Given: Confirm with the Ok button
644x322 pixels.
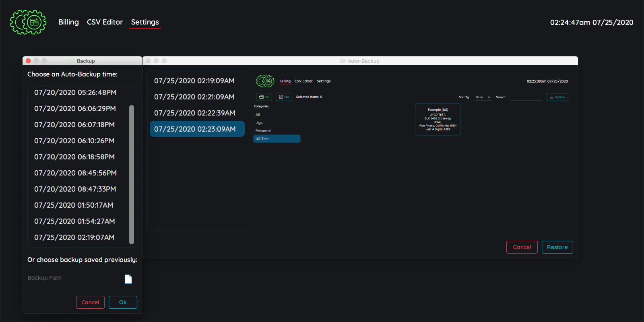Looking at the screenshot, I should point(123,302).
